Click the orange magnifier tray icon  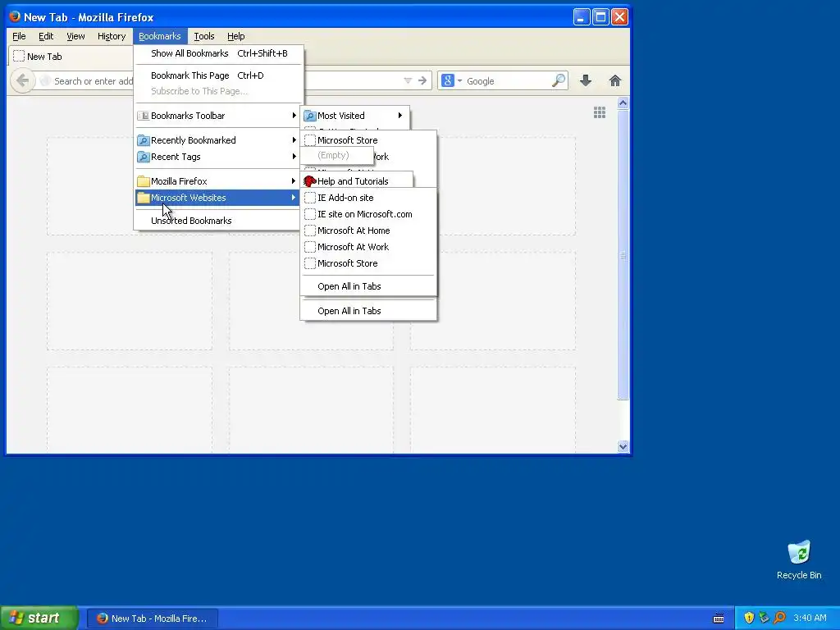pyautogui.click(x=779, y=618)
